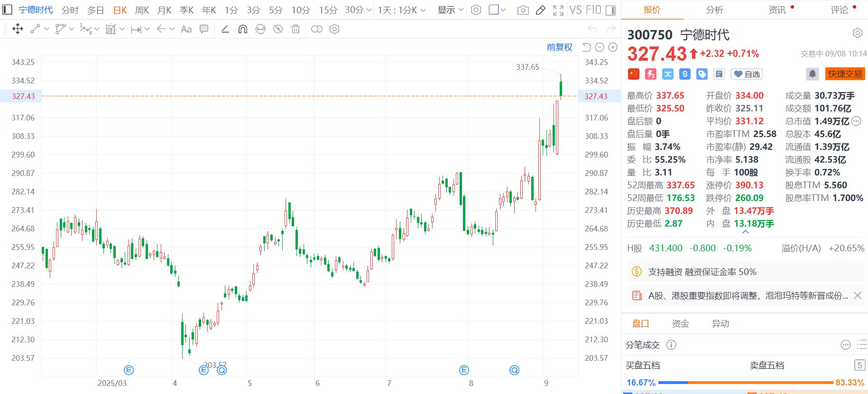
Task: Click the overlapping circles compare icon
Action: tap(317, 29)
